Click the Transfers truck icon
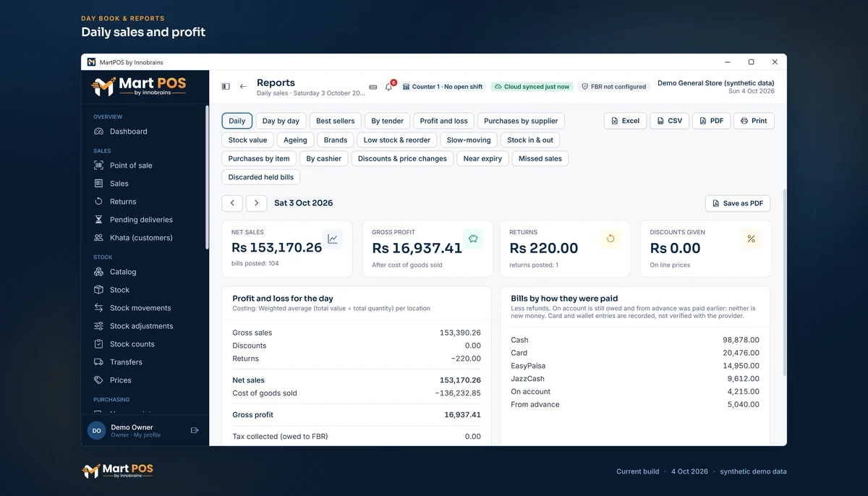This screenshot has height=496, width=868. click(x=99, y=362)
